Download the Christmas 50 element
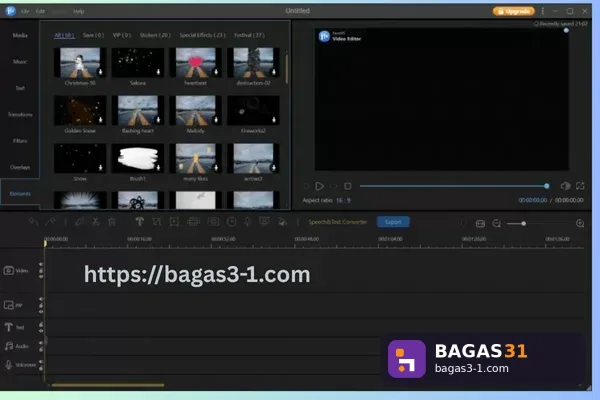This screenshot has width=600, height=400. coord(101,72)
